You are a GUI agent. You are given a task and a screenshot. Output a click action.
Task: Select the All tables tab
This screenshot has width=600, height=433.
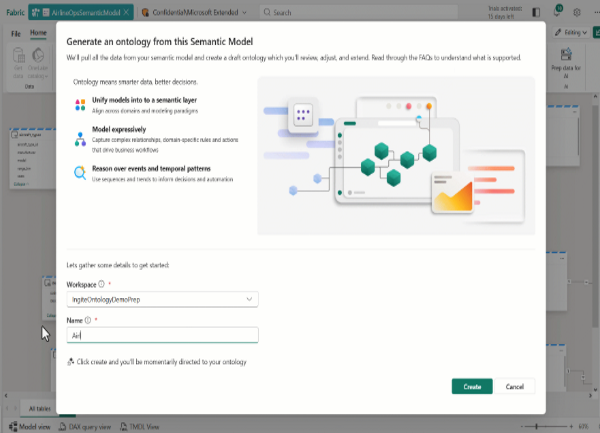pos(40,409)
